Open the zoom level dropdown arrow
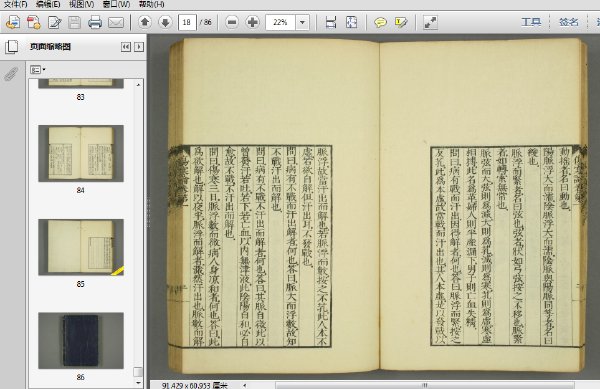This screenshot has width=600, height=389. coord(302,22)
